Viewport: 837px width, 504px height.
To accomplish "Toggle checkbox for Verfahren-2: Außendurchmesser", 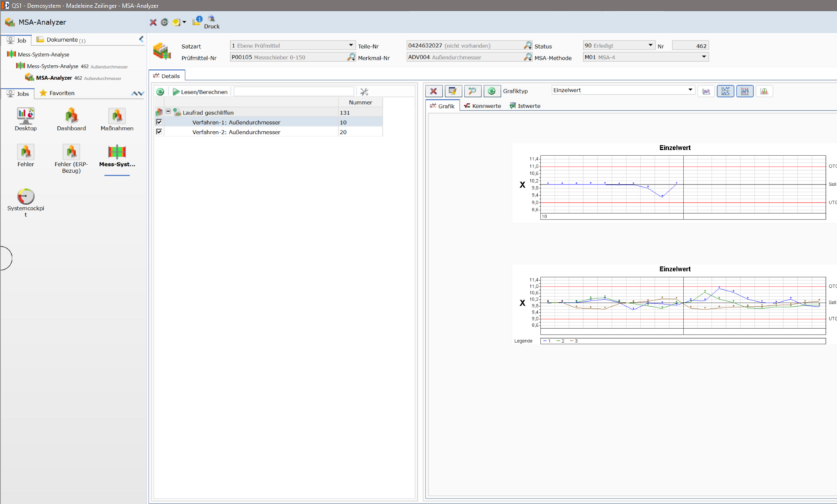I will coord(159,131).
